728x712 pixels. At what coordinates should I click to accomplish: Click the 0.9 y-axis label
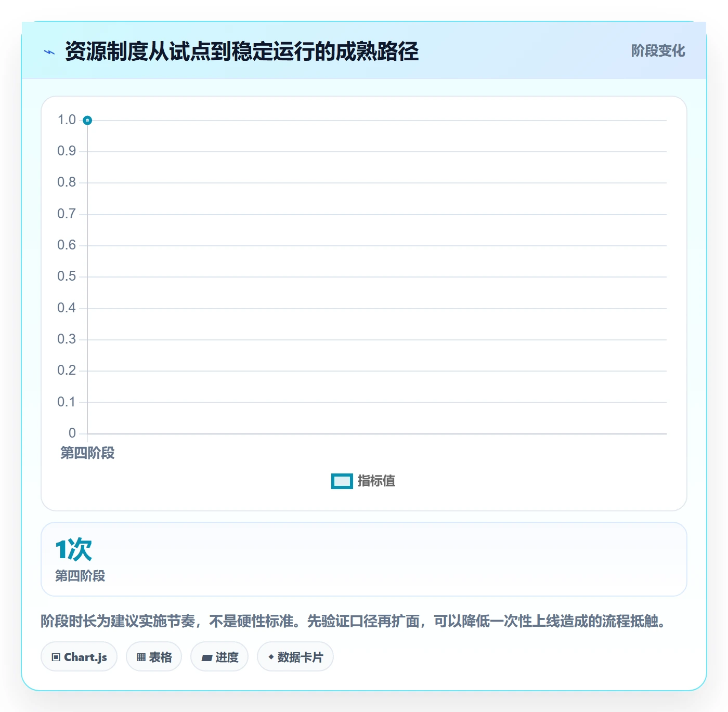[67, 151]
